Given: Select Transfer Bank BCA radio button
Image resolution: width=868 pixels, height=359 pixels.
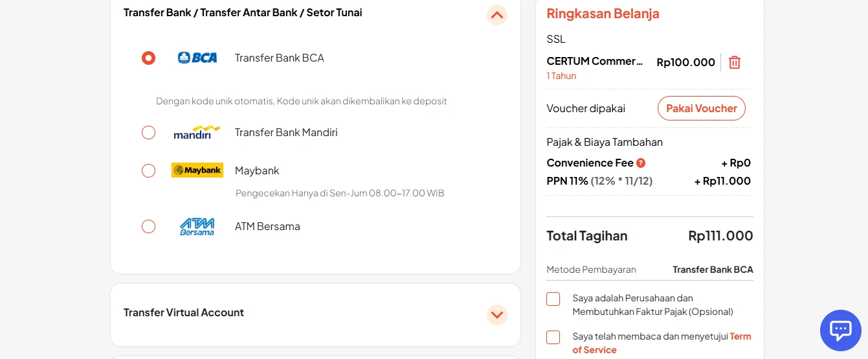Looking at the screenshot, I should pos(149,58).
